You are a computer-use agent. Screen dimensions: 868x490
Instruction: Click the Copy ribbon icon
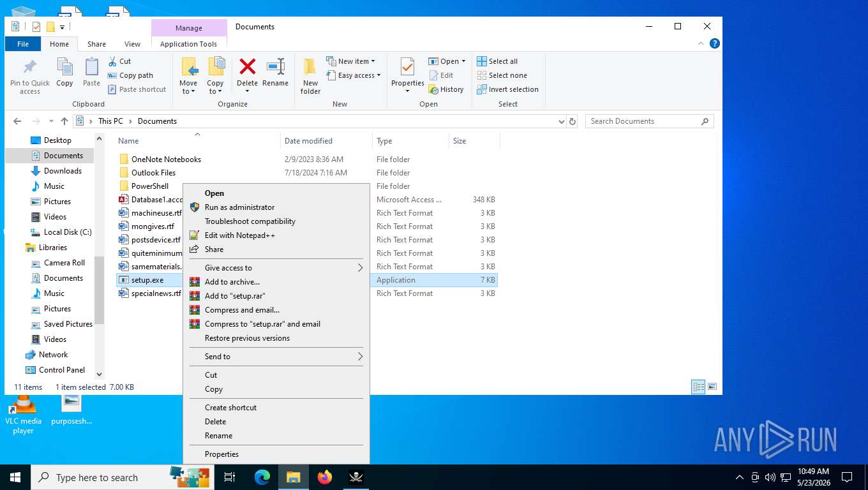coord(64,67)
